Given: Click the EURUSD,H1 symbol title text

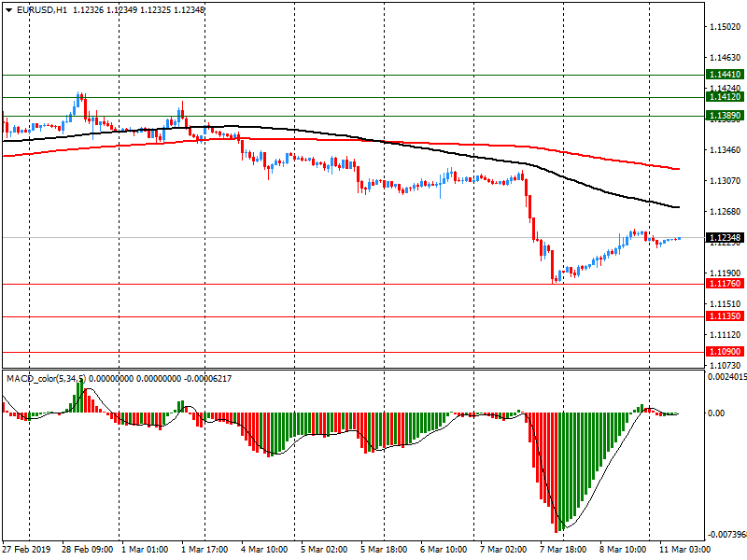Looking at the screenshot, I should coord(42,10).
